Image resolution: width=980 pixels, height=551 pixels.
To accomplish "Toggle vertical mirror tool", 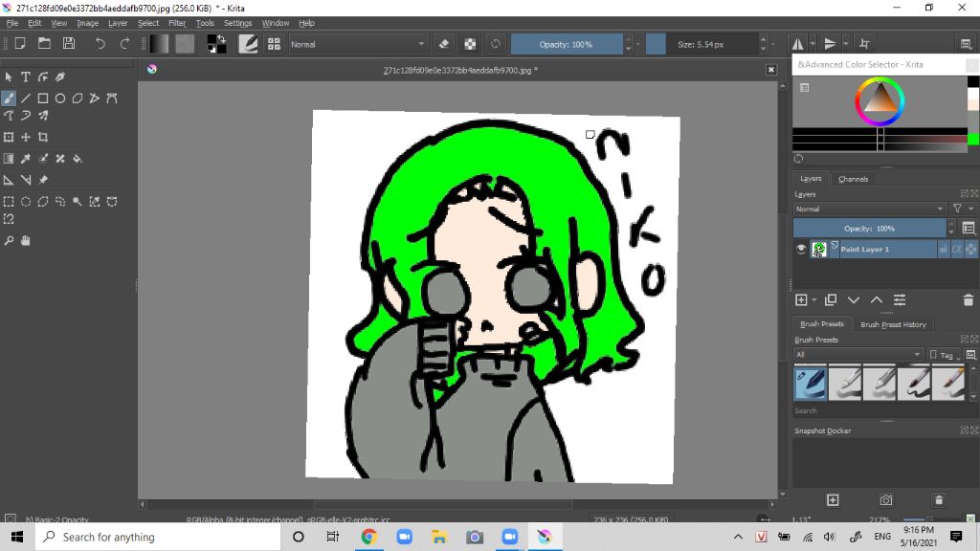I will [830, 44].
